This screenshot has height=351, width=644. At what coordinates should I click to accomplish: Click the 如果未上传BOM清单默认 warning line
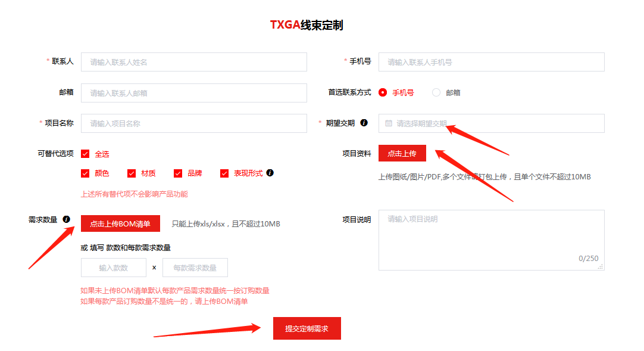175,291
